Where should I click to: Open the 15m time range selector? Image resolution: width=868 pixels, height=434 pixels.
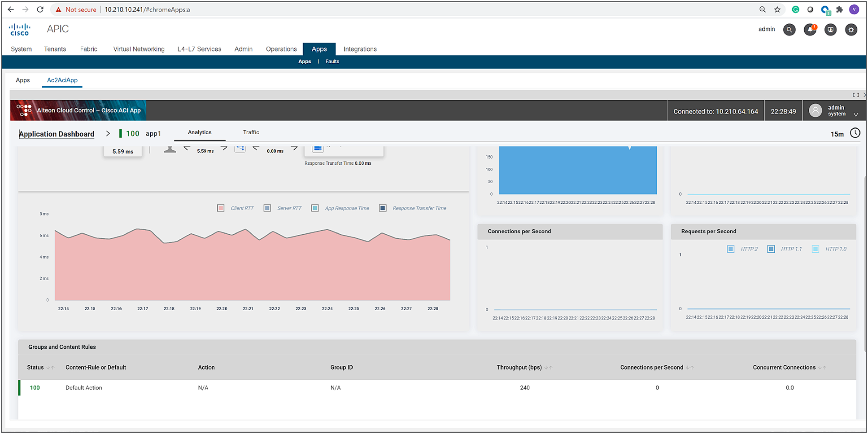(837, 134)
